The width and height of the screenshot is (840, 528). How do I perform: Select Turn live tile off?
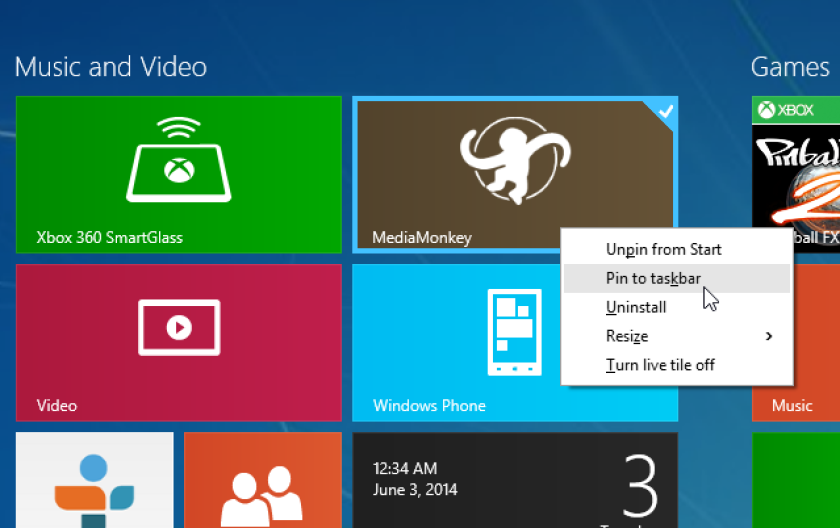point(677,365)
